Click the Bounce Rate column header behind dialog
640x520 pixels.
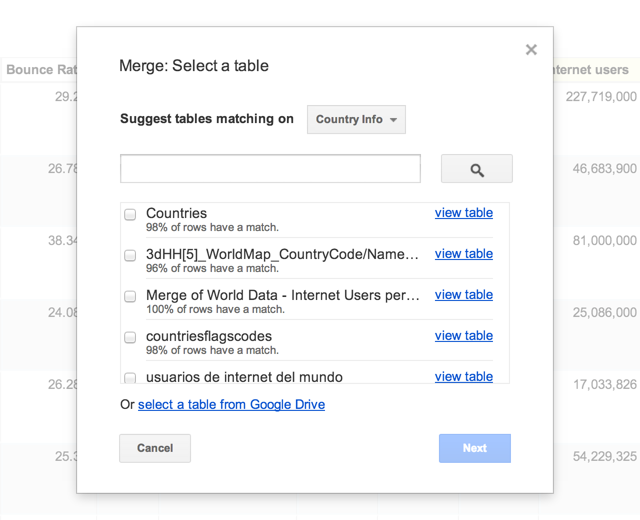point(41,69)
